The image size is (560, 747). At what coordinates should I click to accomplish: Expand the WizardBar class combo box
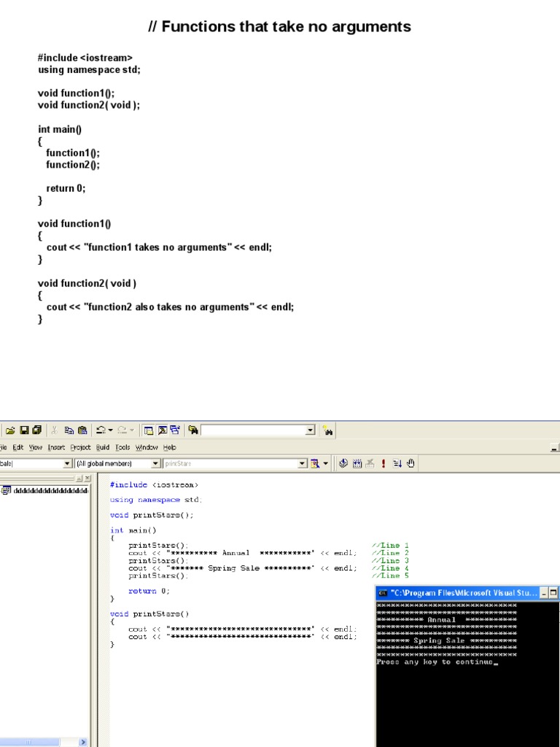pyautogui.click(x=67, y=463)
